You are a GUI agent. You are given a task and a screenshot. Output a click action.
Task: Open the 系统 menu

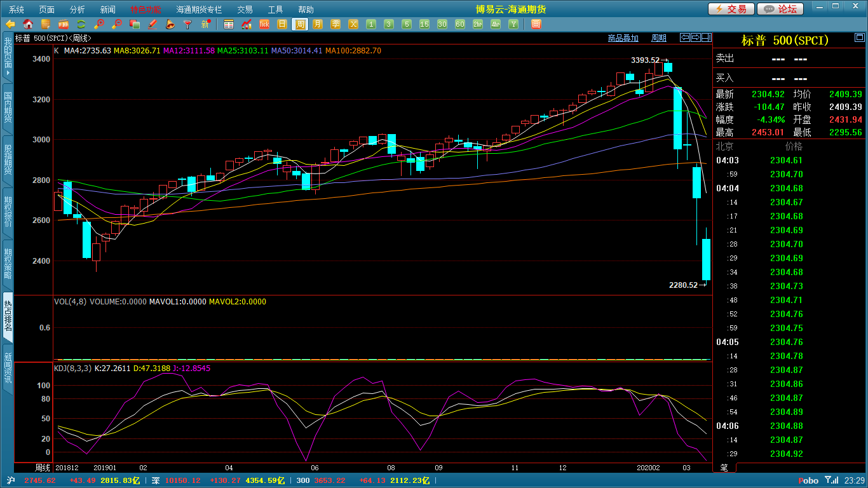pos(17,10)
